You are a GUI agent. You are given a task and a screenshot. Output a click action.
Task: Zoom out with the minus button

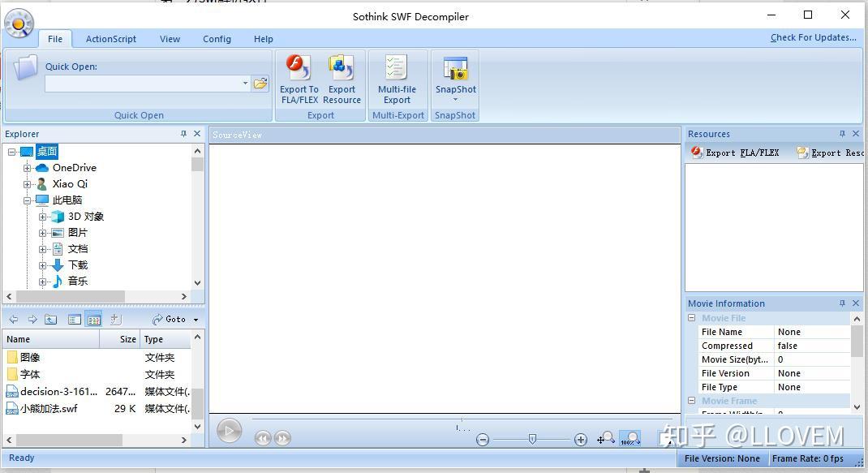click(x=483, y=440)
